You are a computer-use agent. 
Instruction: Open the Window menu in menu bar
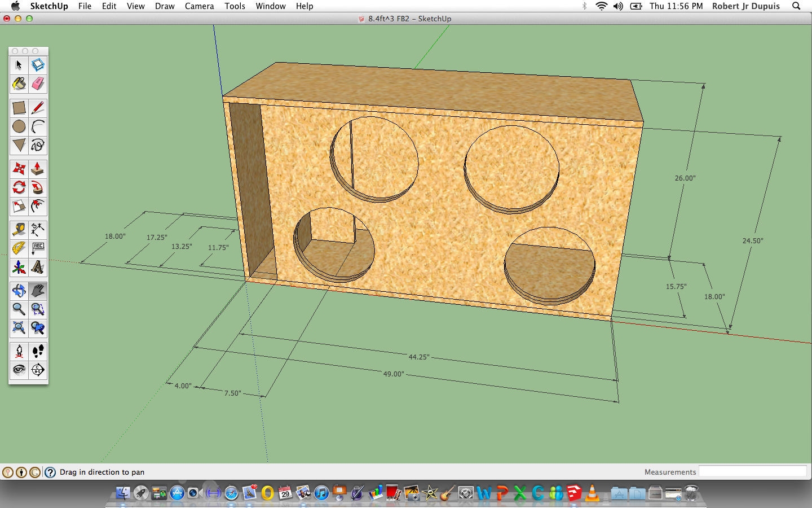click(271, 6)
